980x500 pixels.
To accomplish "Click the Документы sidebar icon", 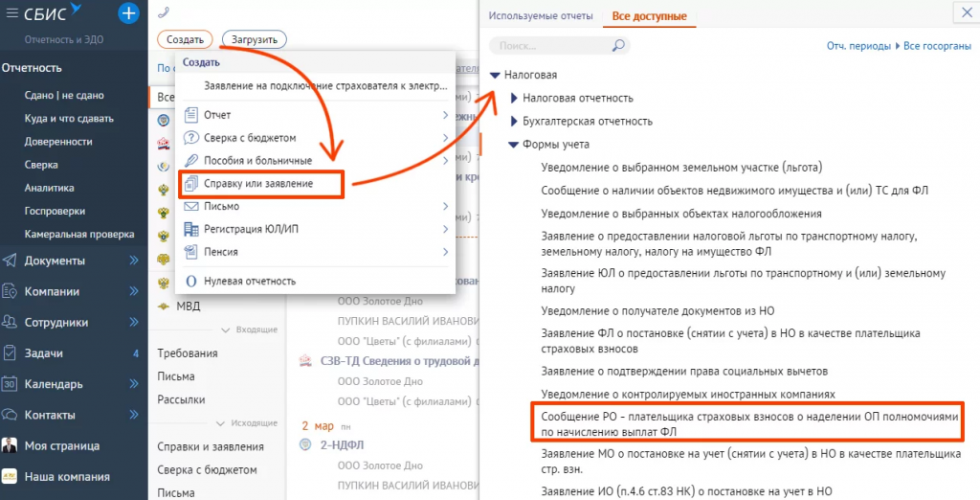I will (11, 261).
